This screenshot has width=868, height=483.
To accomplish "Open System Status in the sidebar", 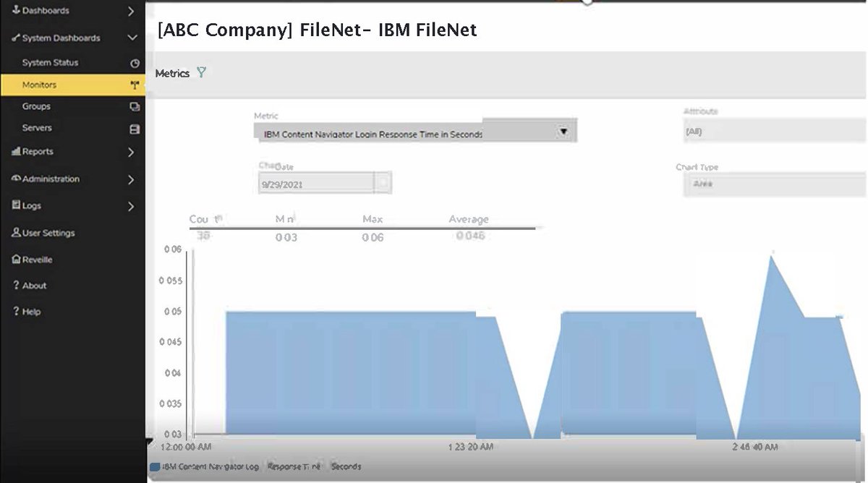I will [50, 63].
